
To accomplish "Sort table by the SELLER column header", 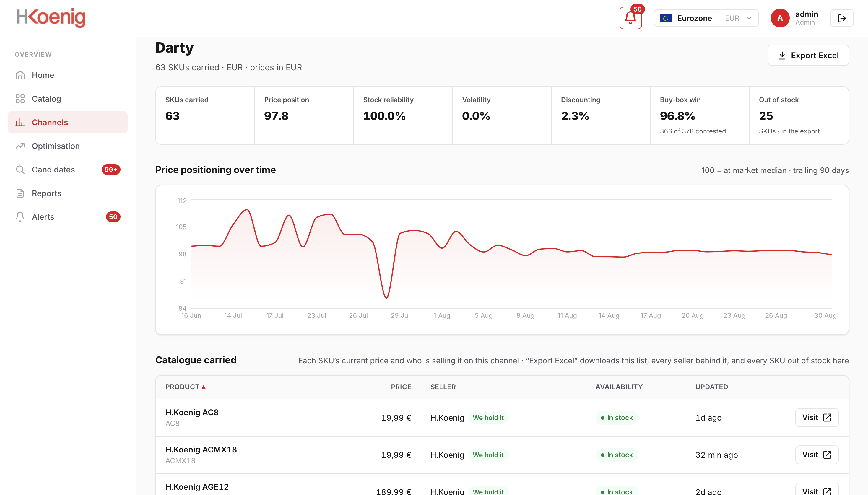I will point(443,387).
